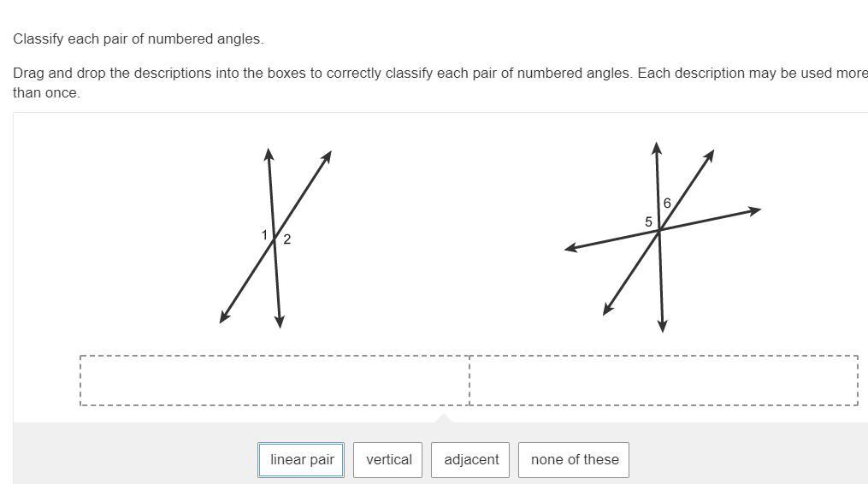This screenshot has height=484, width=868.
Task: Click the right drop box under angles 5 and 6
Action: point(664,380)
